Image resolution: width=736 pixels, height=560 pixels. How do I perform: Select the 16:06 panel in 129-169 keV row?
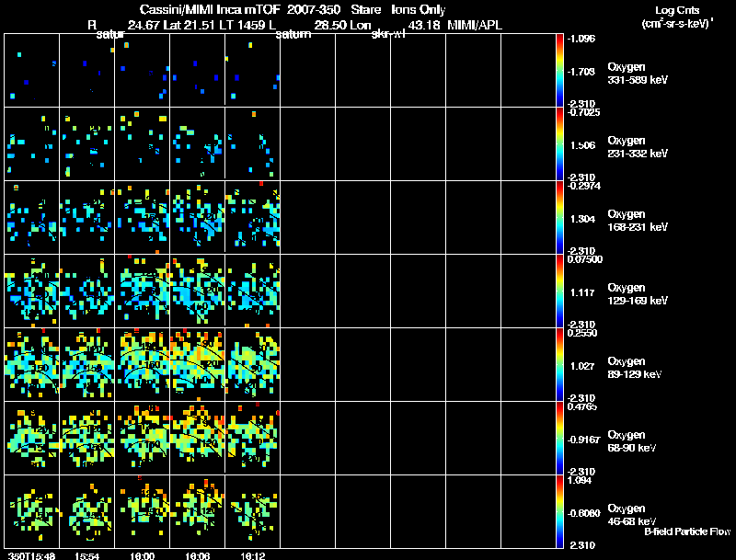click(x=197, y=291)
